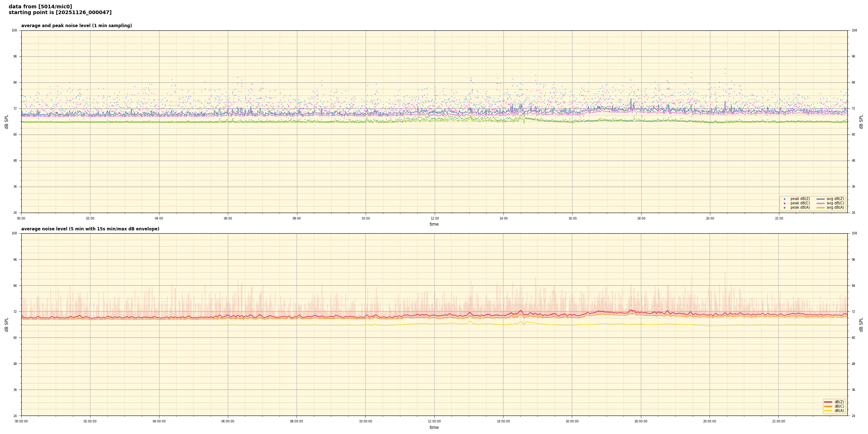This screenshot has width=868, height=434.
Task: Click the 'average and peak noise level' chart title
Action: click(x=76, y=26)
